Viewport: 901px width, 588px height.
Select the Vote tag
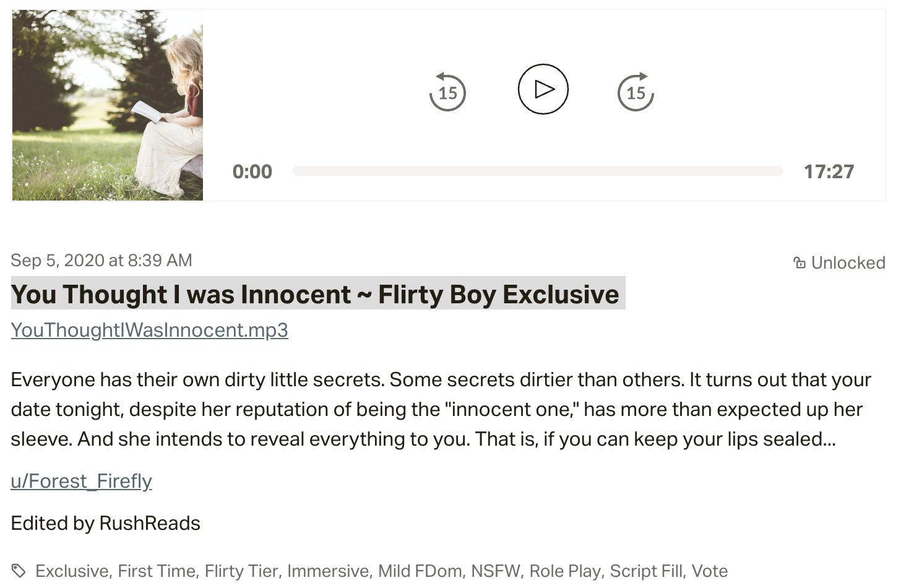pyautogui.click(x=709, y=571)
